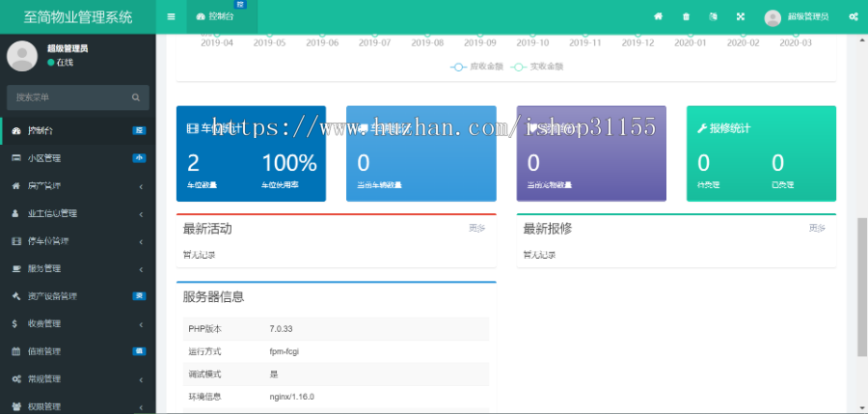Expand the 收费管理 submenu chevron
This screenshot has width=868, height=414.
(141, 324)
